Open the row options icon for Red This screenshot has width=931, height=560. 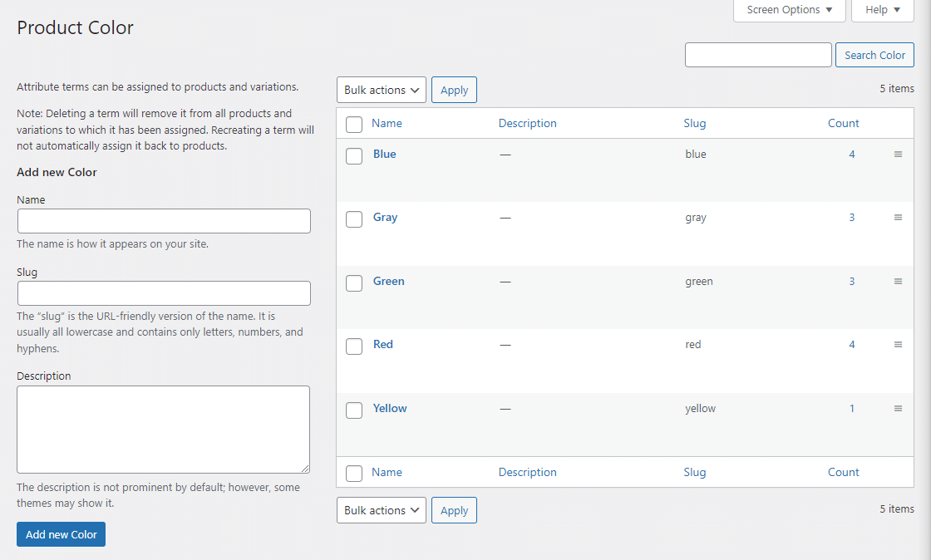898,345
